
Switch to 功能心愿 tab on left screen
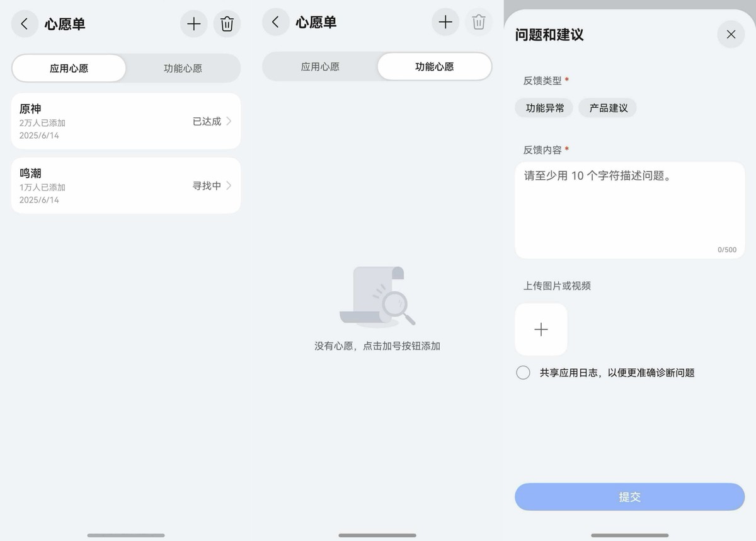[x=183, y=68]
